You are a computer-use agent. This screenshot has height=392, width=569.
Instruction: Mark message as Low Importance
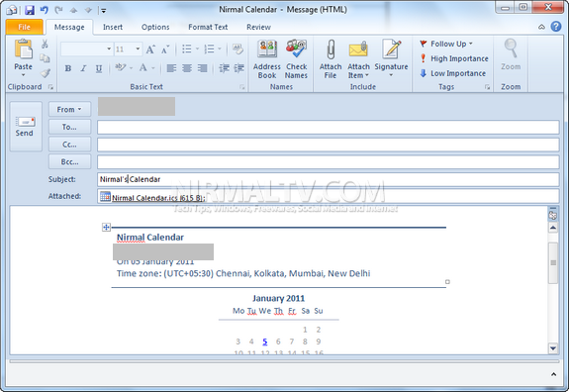452,73
